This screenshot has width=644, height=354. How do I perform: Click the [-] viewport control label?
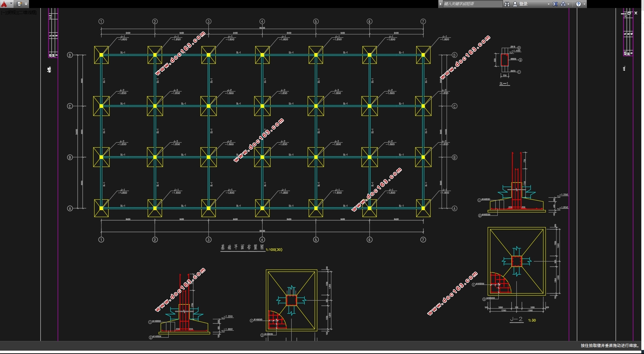tap(3, 12)
